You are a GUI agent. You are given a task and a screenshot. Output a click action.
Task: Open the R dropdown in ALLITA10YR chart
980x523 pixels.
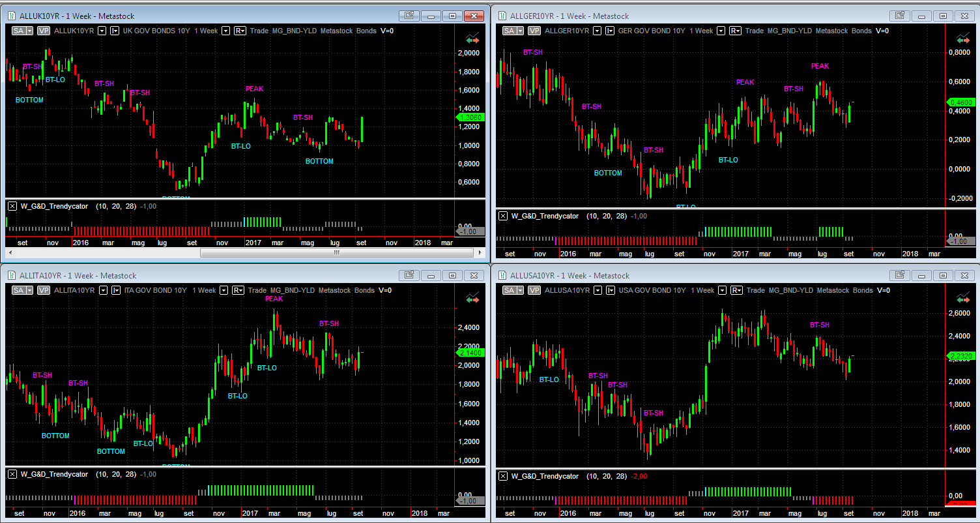pyautogui.click(x=239, y=290)
